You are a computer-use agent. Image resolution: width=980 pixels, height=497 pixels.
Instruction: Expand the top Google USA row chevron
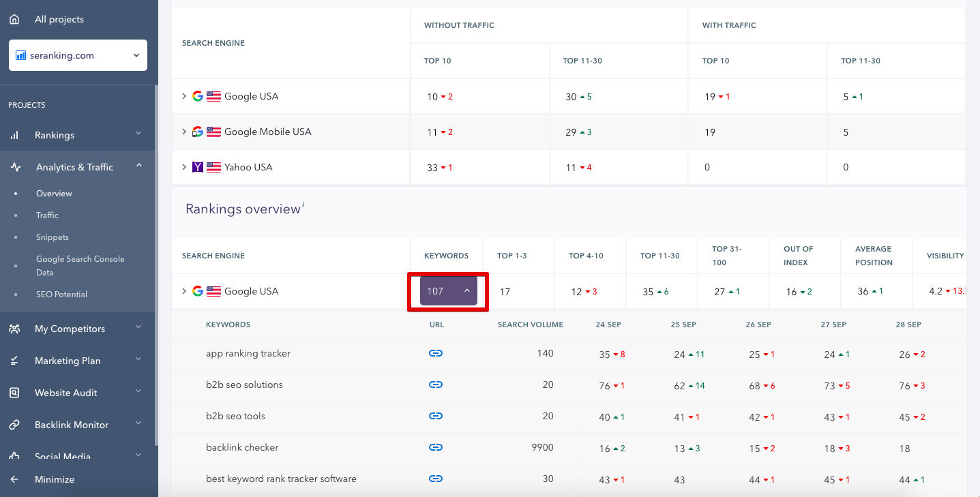[x=184, y=96]
